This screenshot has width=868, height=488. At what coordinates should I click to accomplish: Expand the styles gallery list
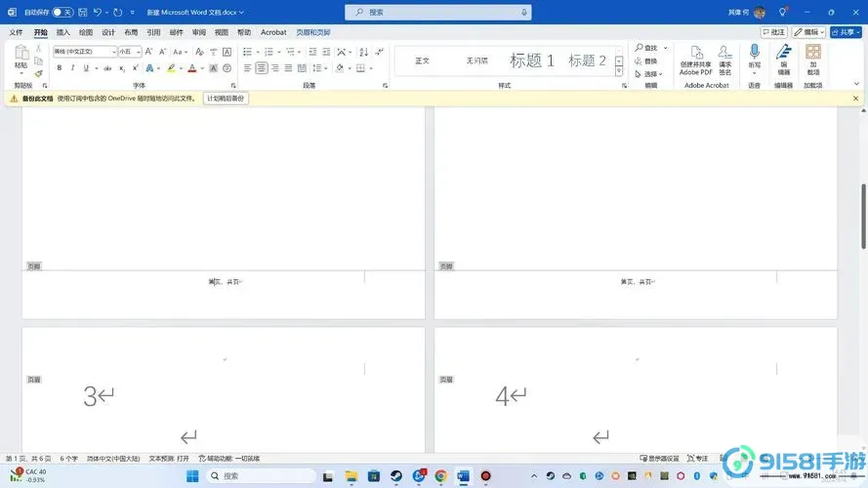pyautogui.click(x=619, y=71)
